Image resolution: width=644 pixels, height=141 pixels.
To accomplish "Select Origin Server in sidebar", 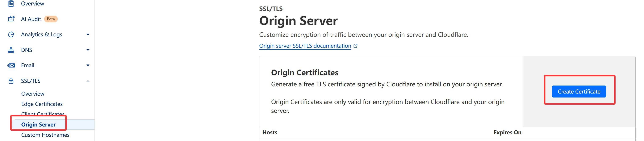I will click(x=38, y=124).
